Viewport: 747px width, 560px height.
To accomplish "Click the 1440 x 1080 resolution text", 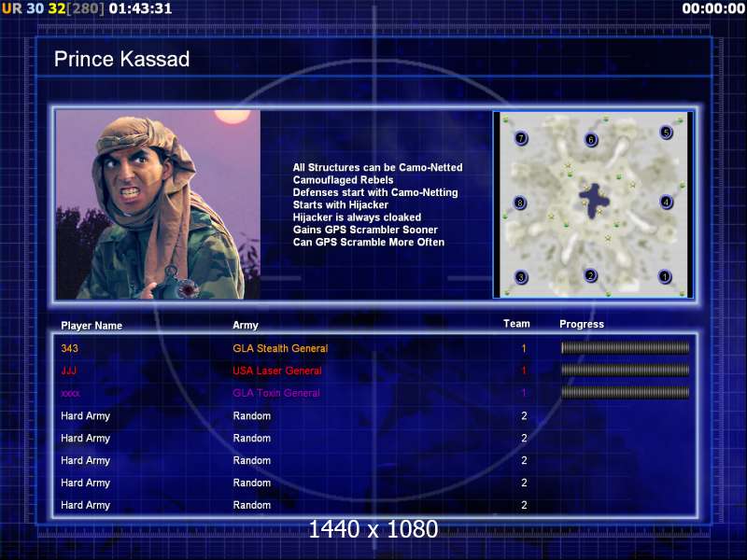I will click(x=373, y=529).
